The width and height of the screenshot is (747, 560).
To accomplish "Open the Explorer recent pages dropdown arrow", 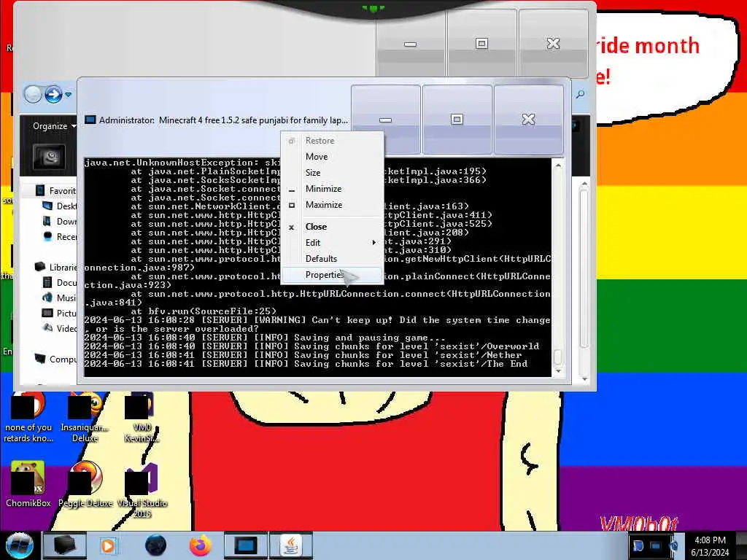I will [68, 95].
